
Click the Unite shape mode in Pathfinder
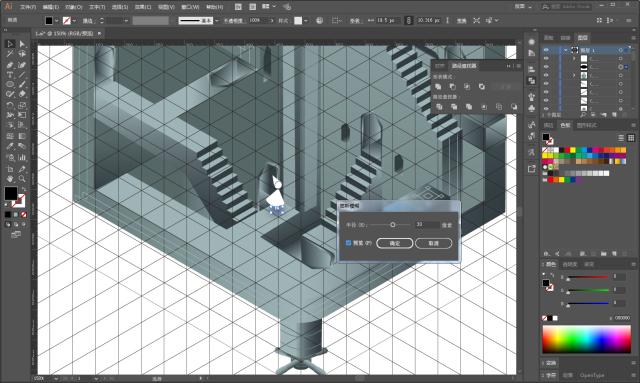click(x=438, y=87)
